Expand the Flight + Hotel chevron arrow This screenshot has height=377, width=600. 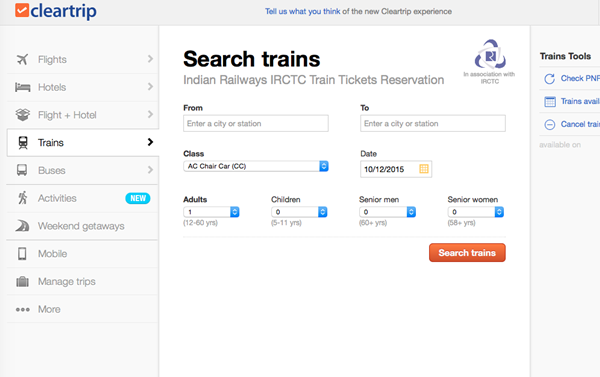coord(150,114)
